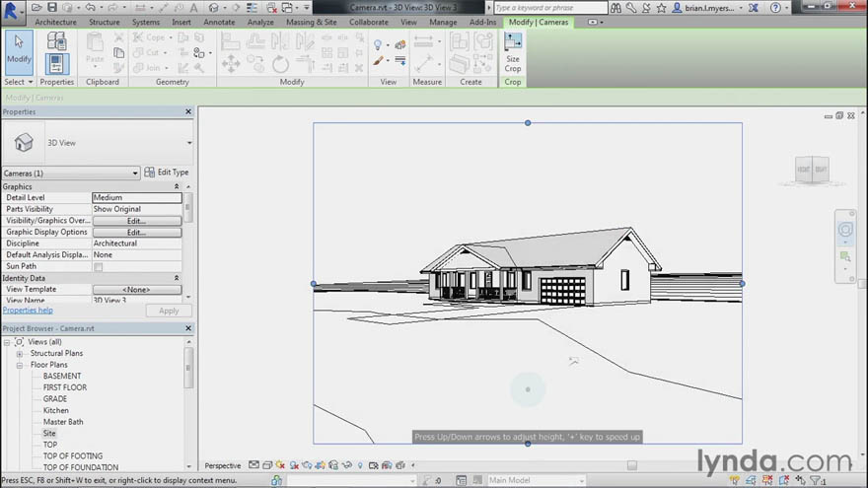Click the Save icon in quick access toolbar

(51, 7)
